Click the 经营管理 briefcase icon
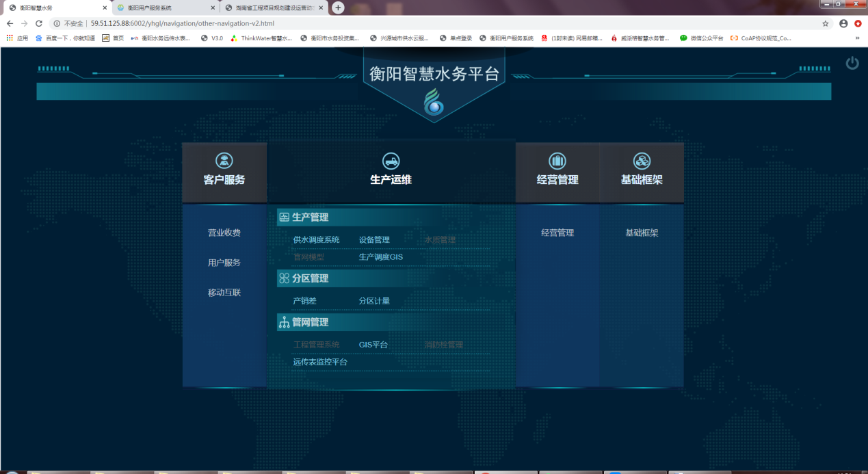This screenshot has height=474, width=868. pyautogui.click(x=557, y=161)
